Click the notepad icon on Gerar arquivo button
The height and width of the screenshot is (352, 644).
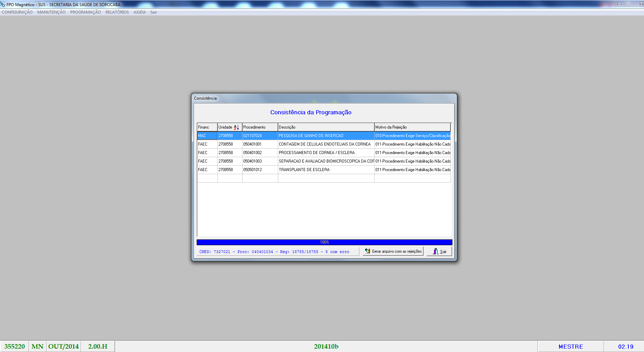pos(367,251)
